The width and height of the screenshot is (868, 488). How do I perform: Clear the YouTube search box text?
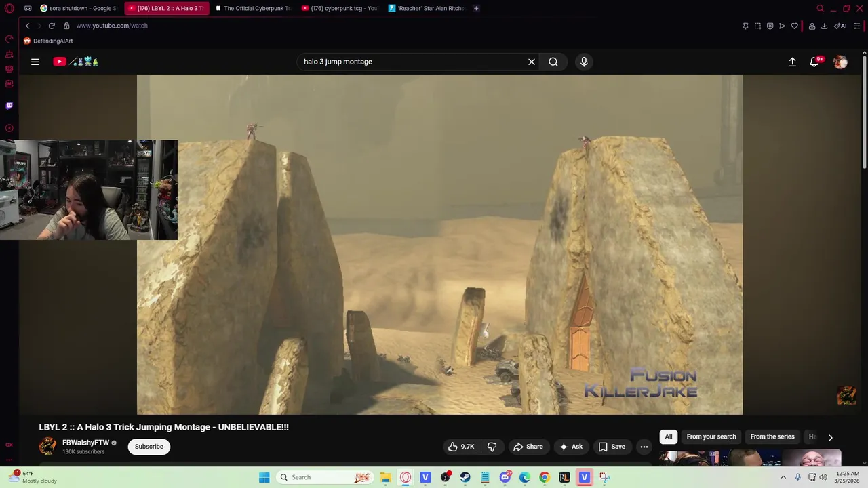532,62
